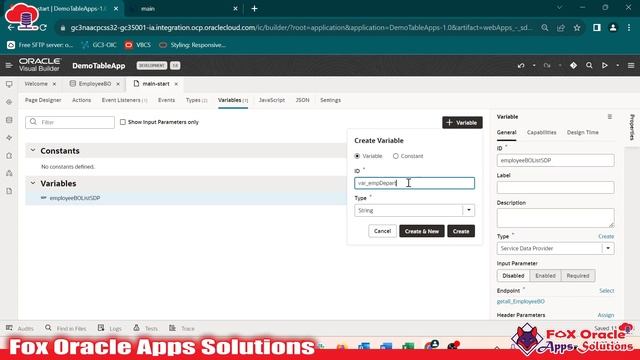Open Design Time tab in Variable panel
This screenshot has height=360, width=640.
point(582,132)
